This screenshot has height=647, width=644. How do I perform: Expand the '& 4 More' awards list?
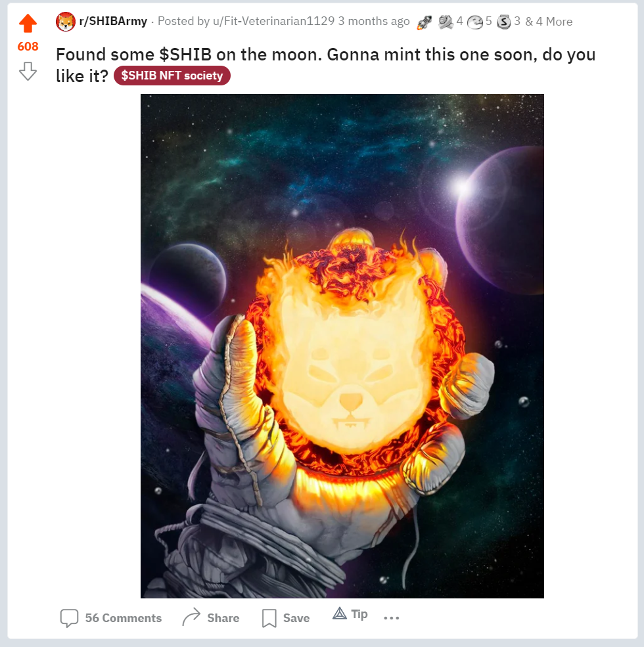(549, 22)
